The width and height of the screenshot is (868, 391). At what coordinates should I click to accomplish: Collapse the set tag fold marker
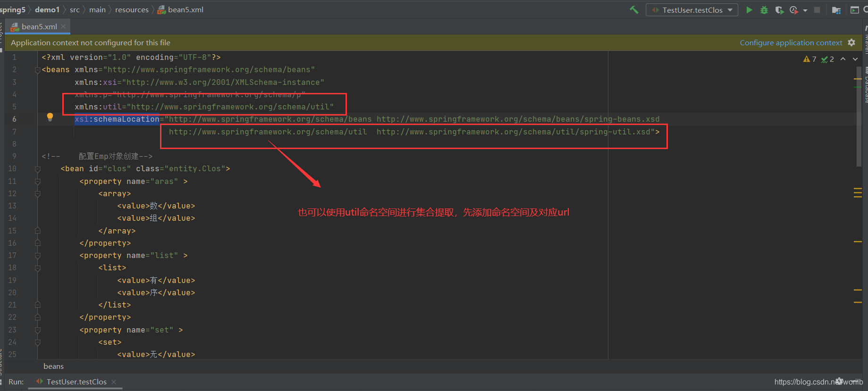coord(37,342)
